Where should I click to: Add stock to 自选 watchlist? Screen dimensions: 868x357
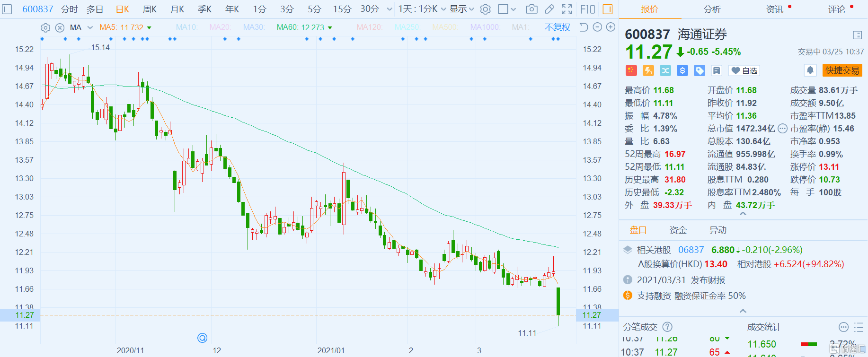pyautogui.click(x=744, y=70)
